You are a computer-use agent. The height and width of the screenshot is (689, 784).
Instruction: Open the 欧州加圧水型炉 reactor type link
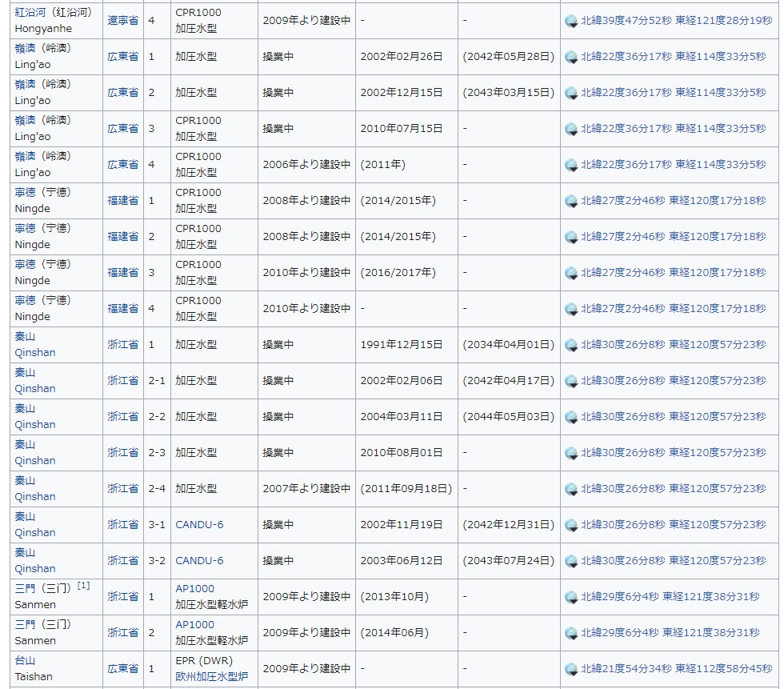coord(211,676)
